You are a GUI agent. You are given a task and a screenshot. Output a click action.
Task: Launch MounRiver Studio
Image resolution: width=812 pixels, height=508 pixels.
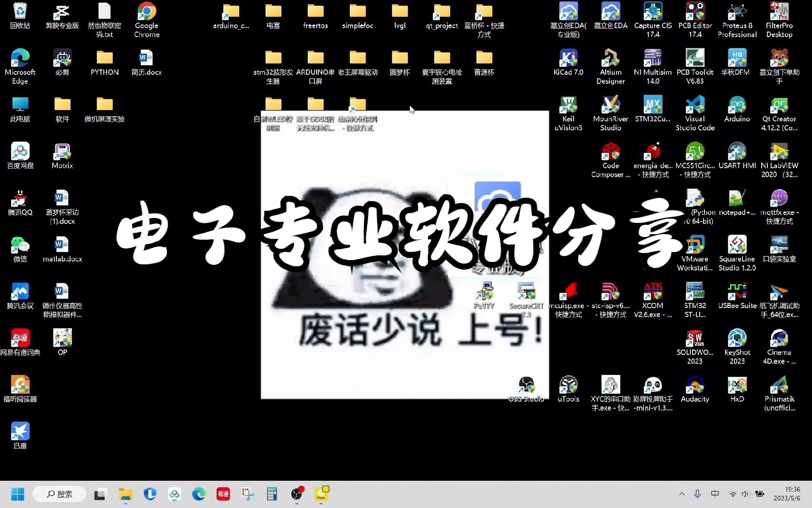pyautogui.click(x=610, y=113)
